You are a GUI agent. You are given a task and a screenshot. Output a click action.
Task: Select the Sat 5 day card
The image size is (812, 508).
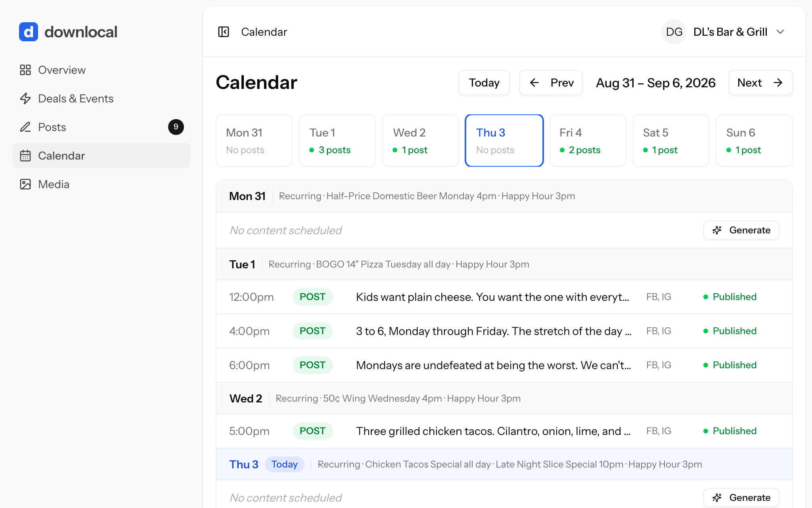click(671, 140)
